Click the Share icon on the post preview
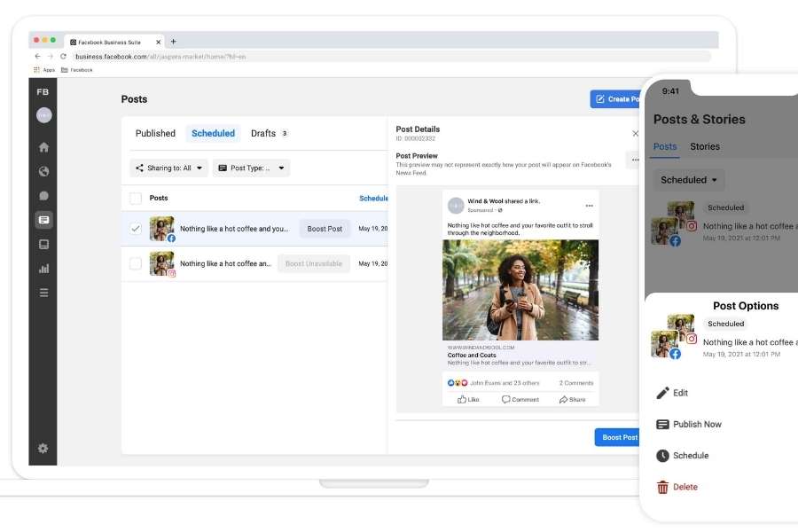The image size is (798, 532). pyautogui.click(x=572, y=399)
